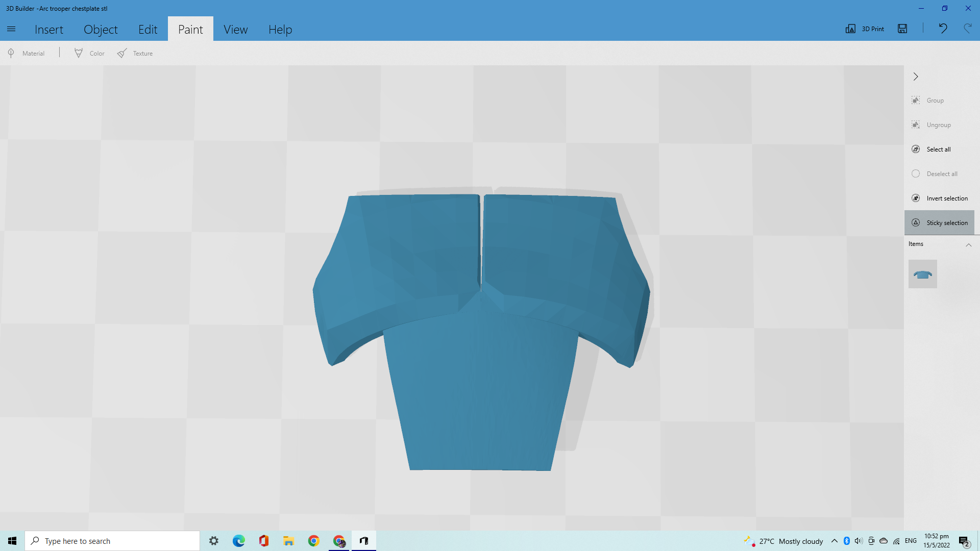Open the clock showing 10:52 pm
This screenshot has height=551, width=980.
937,541
